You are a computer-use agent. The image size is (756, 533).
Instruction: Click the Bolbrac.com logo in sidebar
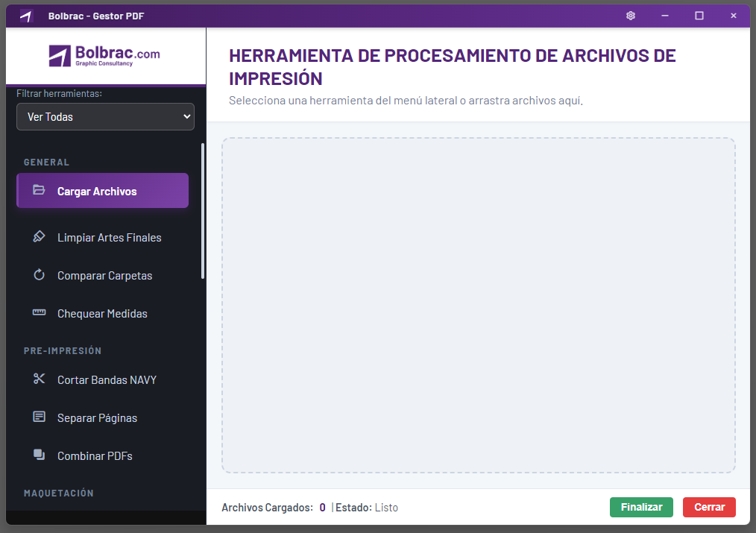pyautogui.click(x=104, y=56)
